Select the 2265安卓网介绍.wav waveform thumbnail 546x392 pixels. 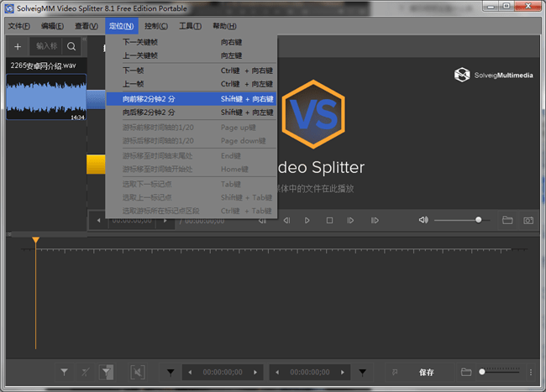coord(46,97)
